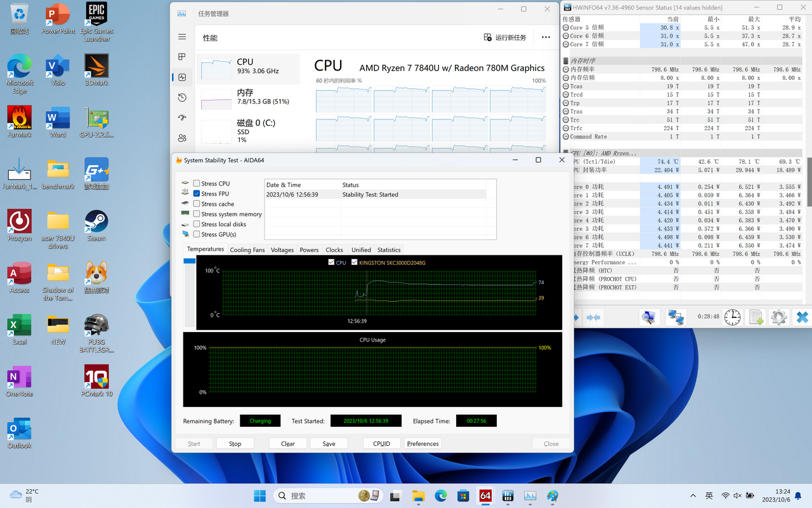Click Run new task in Task Manager

click(x=505, y=37)
